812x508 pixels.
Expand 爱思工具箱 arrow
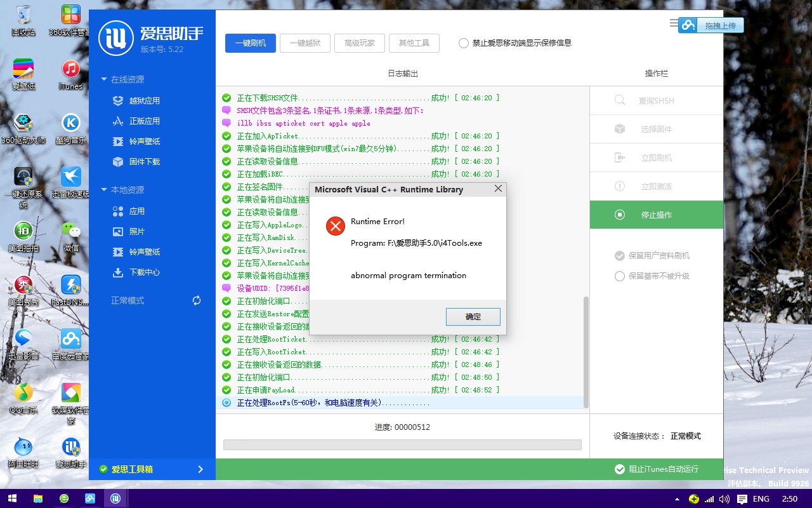(x=200, y=469)
